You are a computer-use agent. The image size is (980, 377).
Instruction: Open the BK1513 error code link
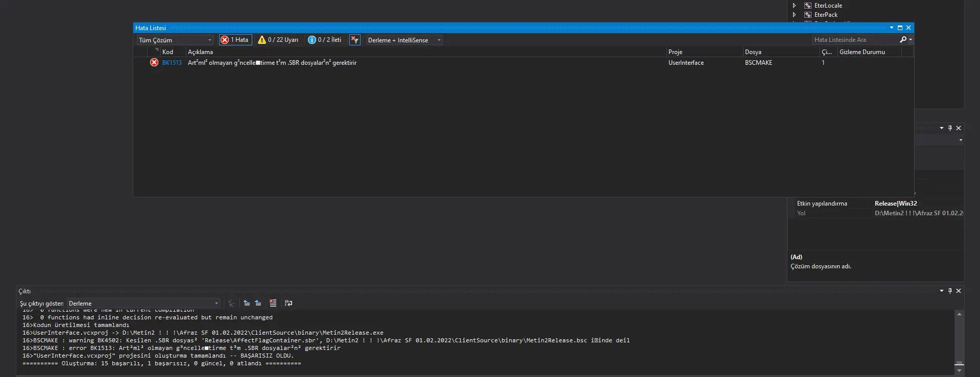[172, 63]
